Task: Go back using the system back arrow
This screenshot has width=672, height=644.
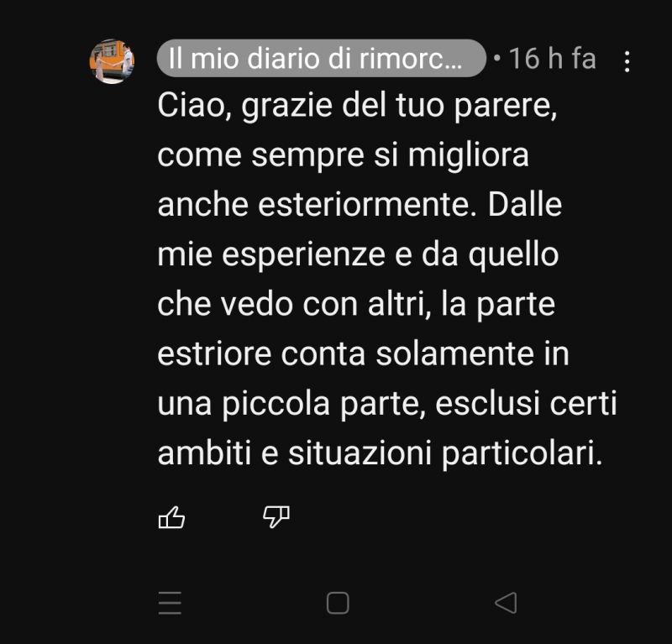Action: (506, 604)
